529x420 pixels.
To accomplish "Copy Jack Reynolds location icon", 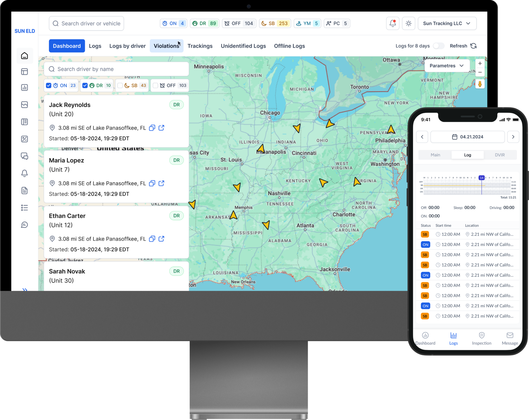I will [152, 128].
